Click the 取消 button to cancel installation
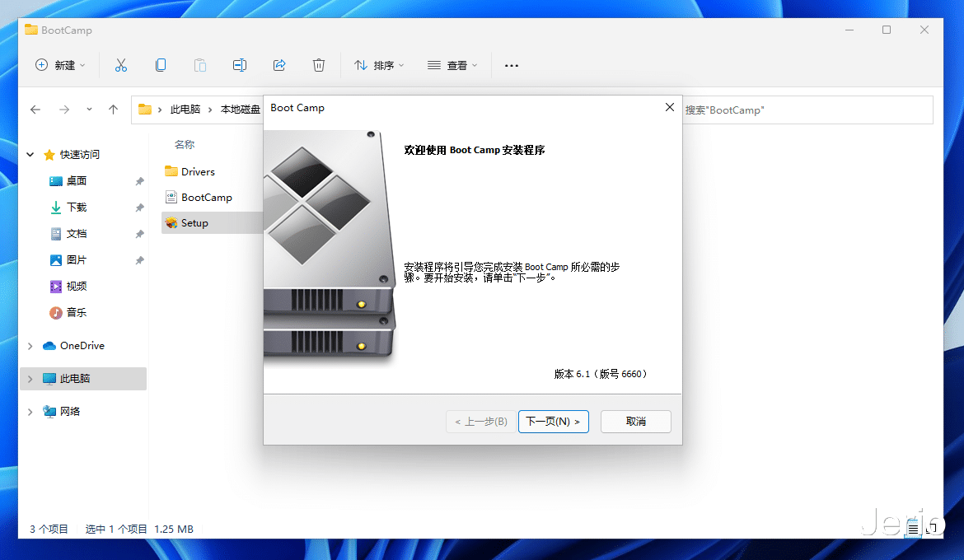The width and height of the screenshot is (964, 560). pyautogui.click(x=635, y=421)
